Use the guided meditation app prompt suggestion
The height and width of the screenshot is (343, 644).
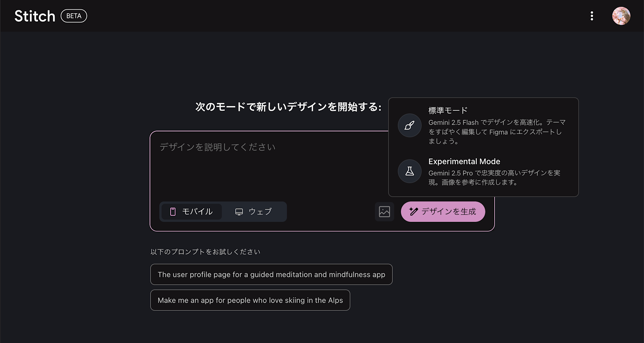click(271, 274)
